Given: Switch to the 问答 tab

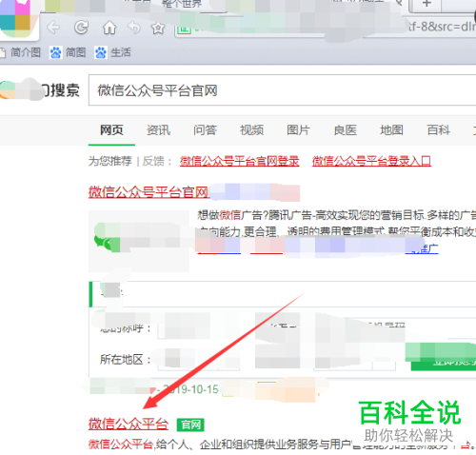Looking at the screenshot, I should pos(205,130).
